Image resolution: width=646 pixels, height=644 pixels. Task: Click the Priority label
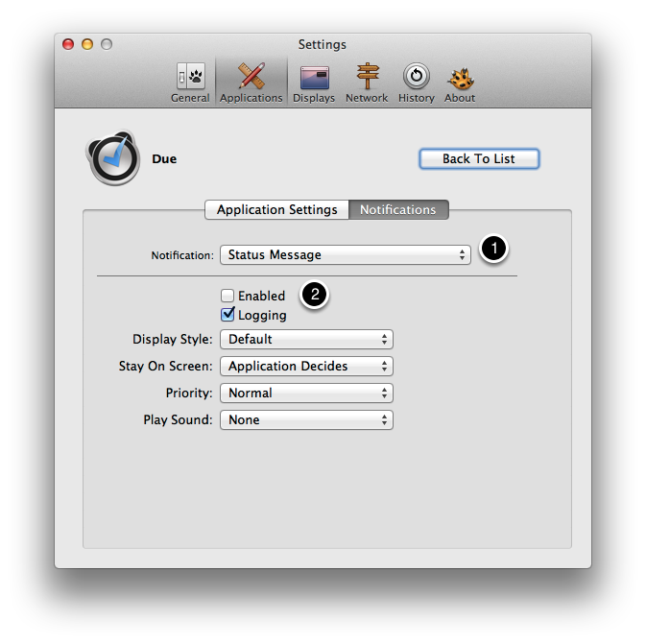pyautogui.click(x=189, y=393)
